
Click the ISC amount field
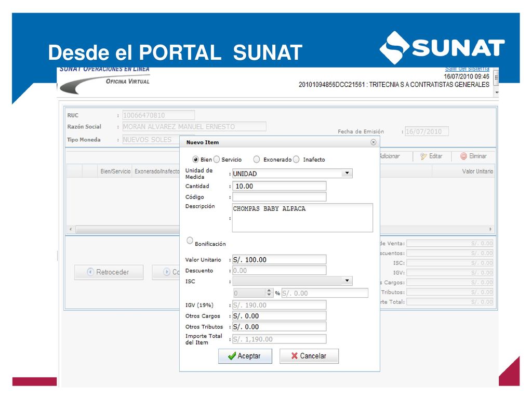[325, 293]
